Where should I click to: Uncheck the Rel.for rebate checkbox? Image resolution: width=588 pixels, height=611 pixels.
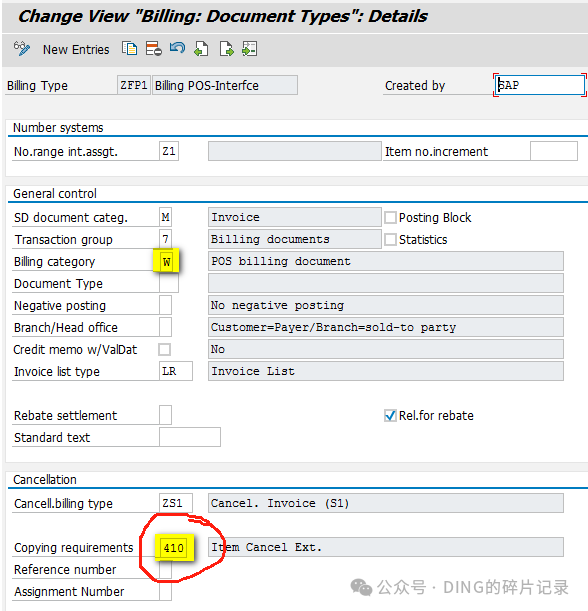click(390, 416)
